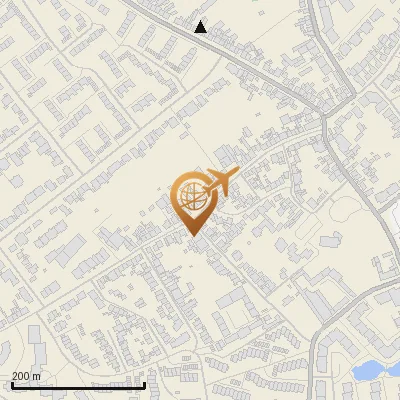Click the small blue pond at right edge
Viewport: 400px width, 400px height.
[394, 369]
